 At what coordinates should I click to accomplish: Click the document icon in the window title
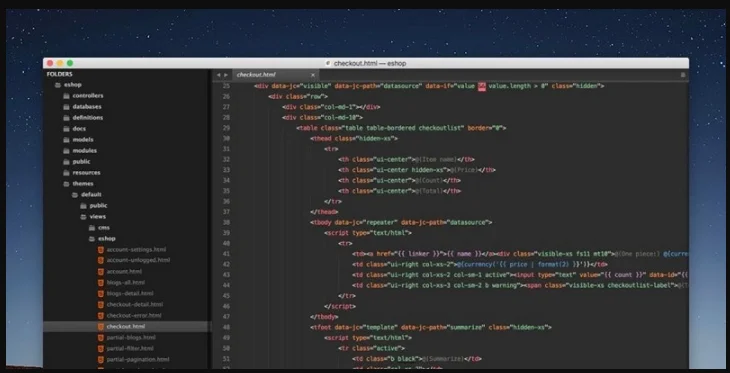click(328, 63)
